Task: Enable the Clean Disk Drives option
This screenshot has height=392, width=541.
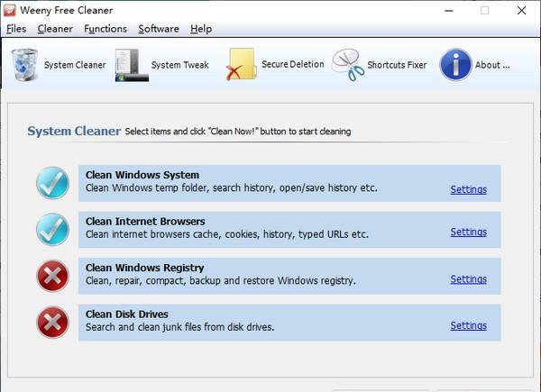Action: pos(53,323)
